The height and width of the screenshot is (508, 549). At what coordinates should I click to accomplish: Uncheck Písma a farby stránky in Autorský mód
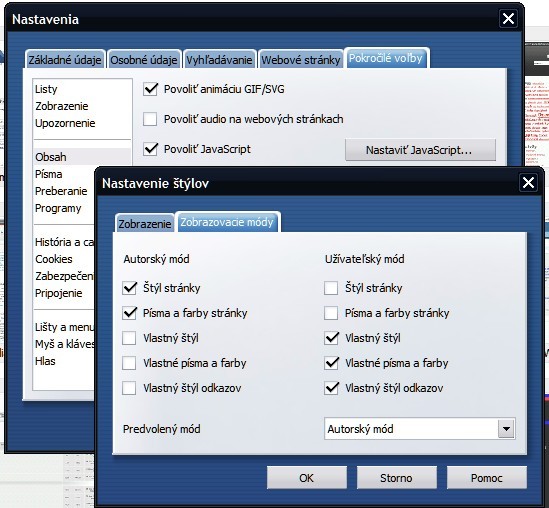(129, 313)
